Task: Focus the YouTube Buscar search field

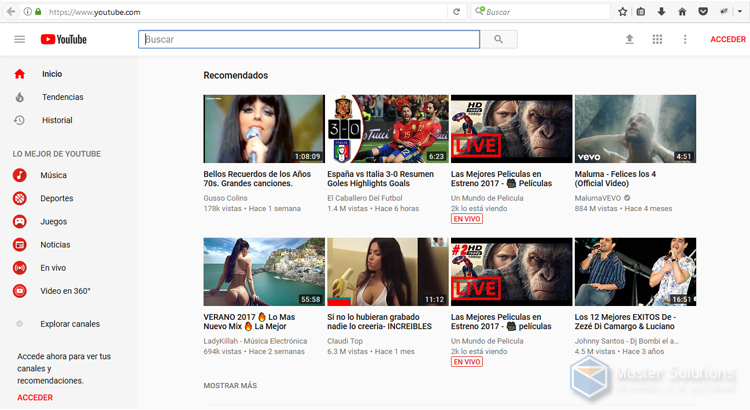Action: point(309,39)
